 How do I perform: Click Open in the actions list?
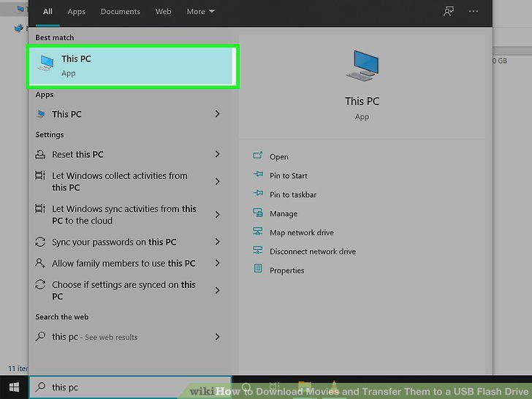point(279,156)
